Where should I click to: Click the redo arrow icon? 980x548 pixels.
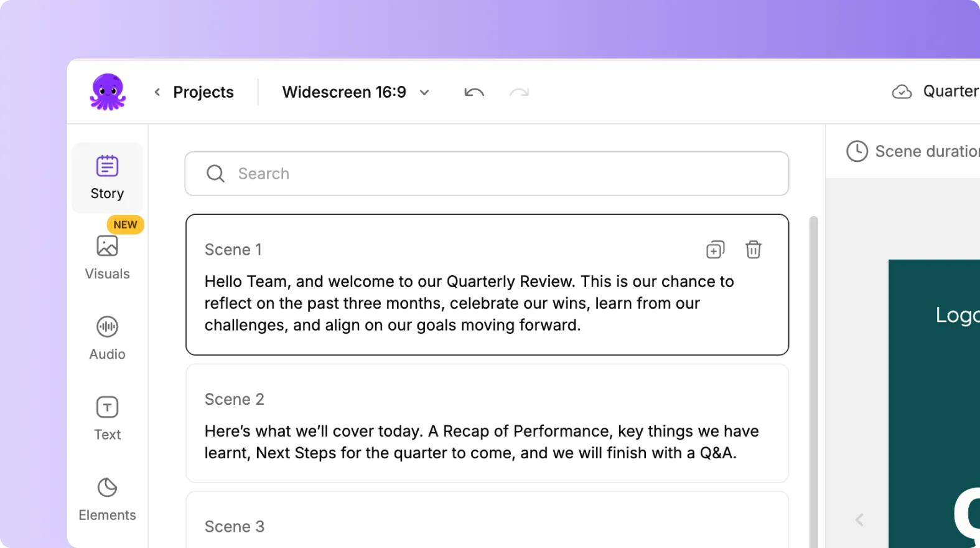tap(519, 93)
